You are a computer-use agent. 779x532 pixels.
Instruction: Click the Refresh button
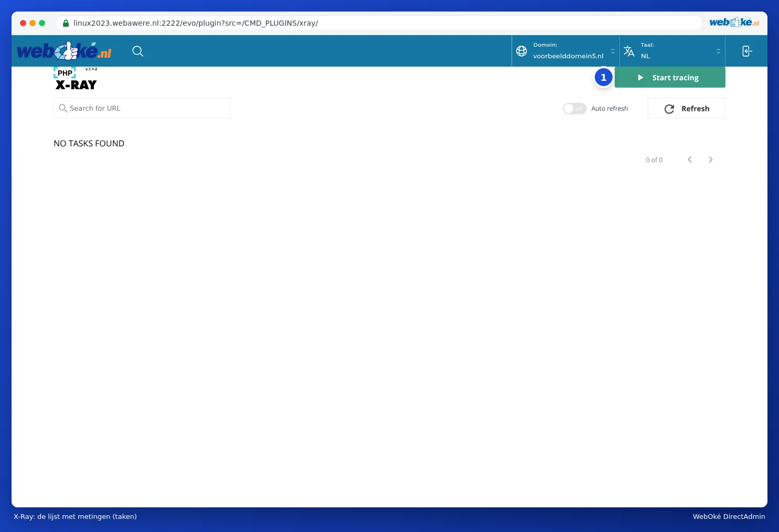point(687,109)
